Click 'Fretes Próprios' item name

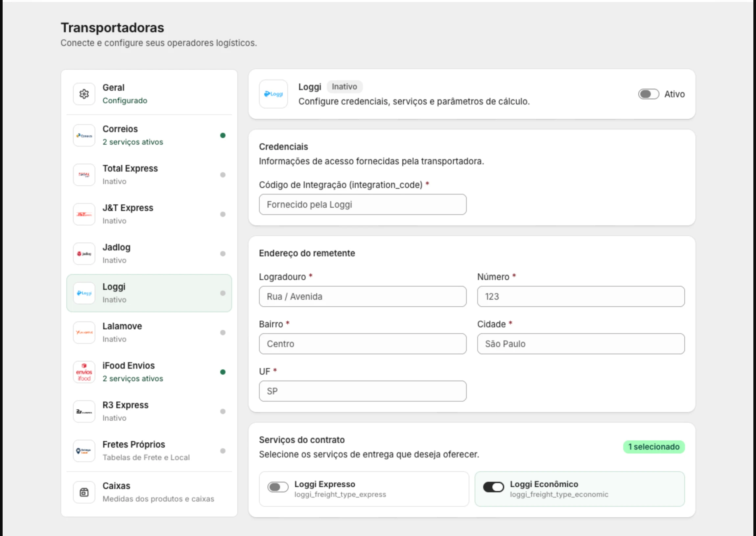click(134, 445)
